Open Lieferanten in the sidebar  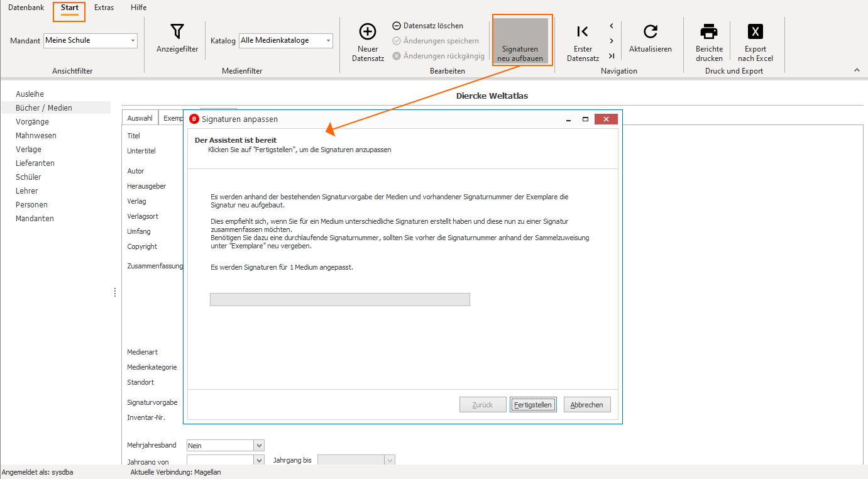(35, 163)
